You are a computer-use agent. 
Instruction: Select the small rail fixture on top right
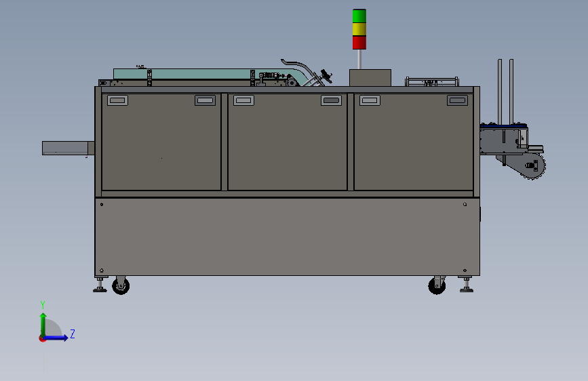432,81
